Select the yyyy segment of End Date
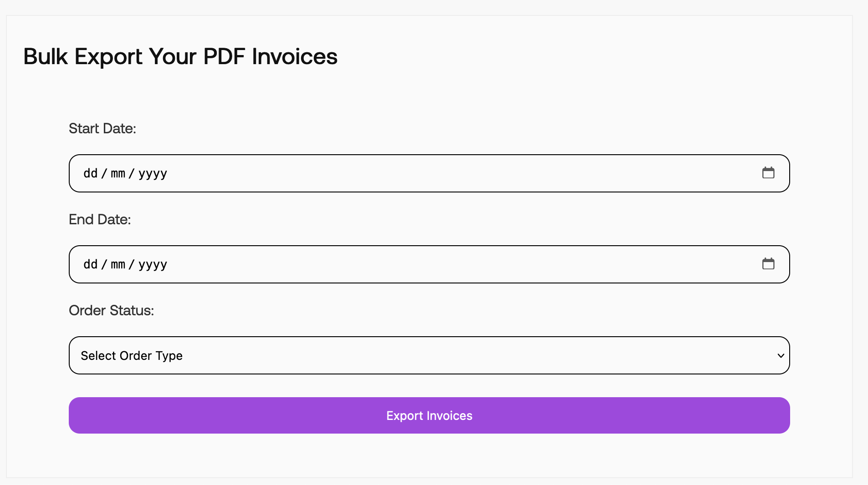This screenshot has width=868, height=485. [x=153, y=264]
